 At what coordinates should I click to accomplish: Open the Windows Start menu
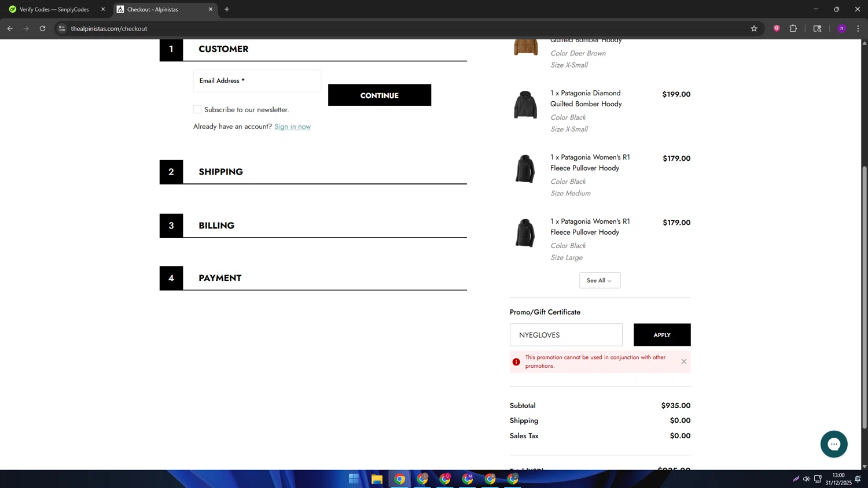pos(354,479)
